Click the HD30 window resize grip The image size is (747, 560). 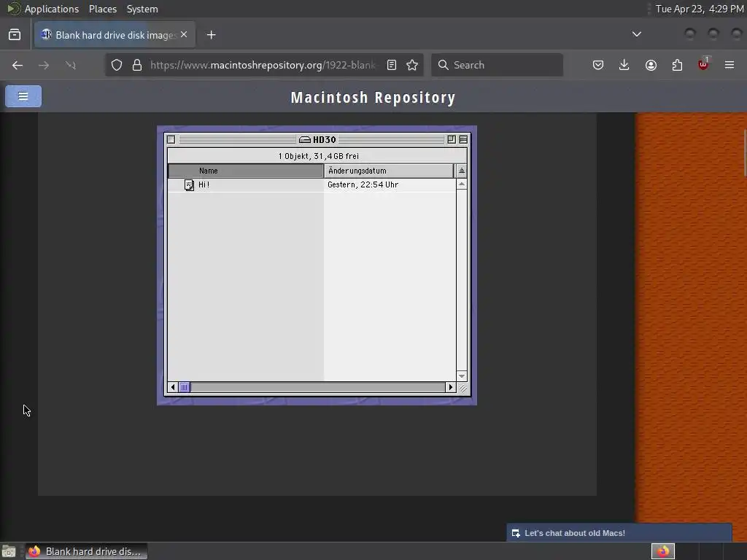[462, 388]
